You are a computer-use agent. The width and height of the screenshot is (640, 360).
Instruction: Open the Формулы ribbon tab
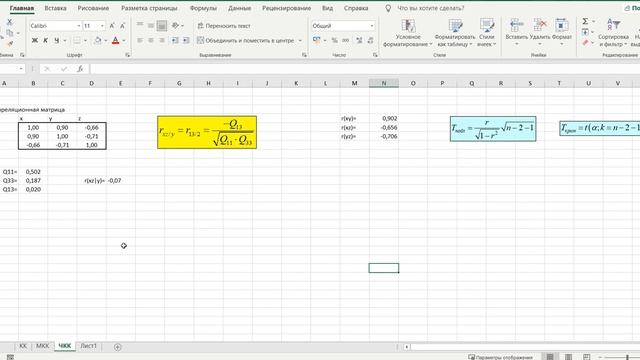[x=203, y=8]
